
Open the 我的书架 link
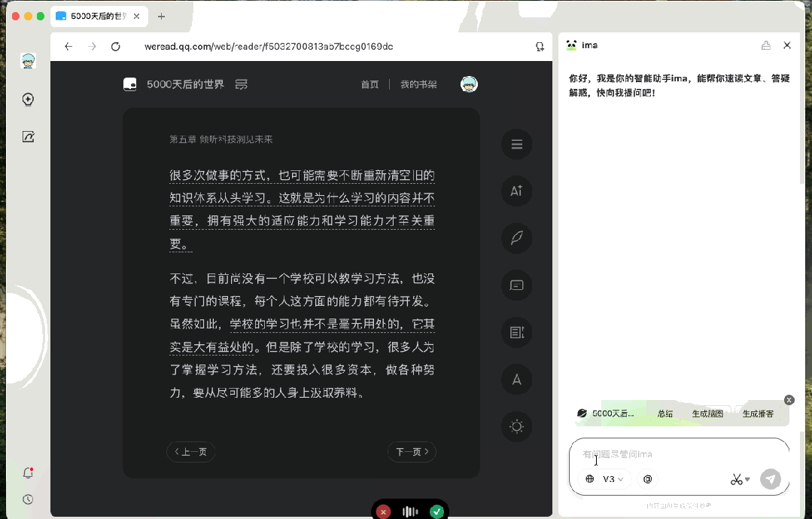point(418,84)
